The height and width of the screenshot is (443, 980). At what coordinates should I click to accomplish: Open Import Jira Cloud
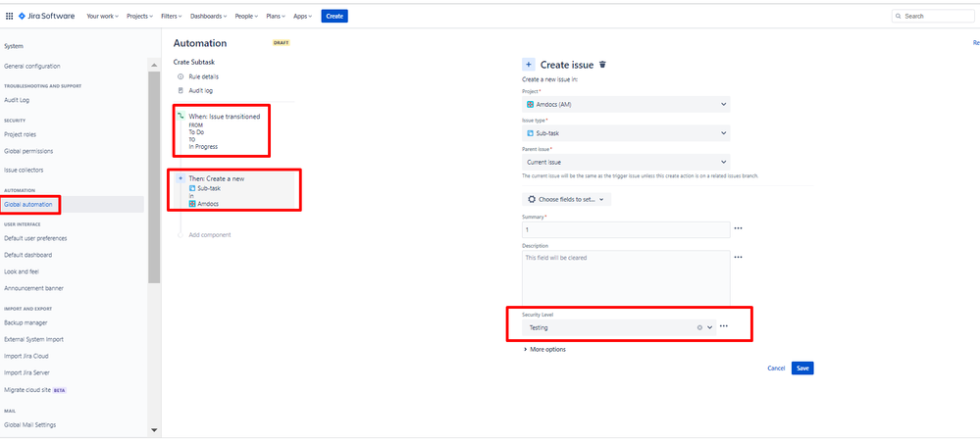(26, 356)
